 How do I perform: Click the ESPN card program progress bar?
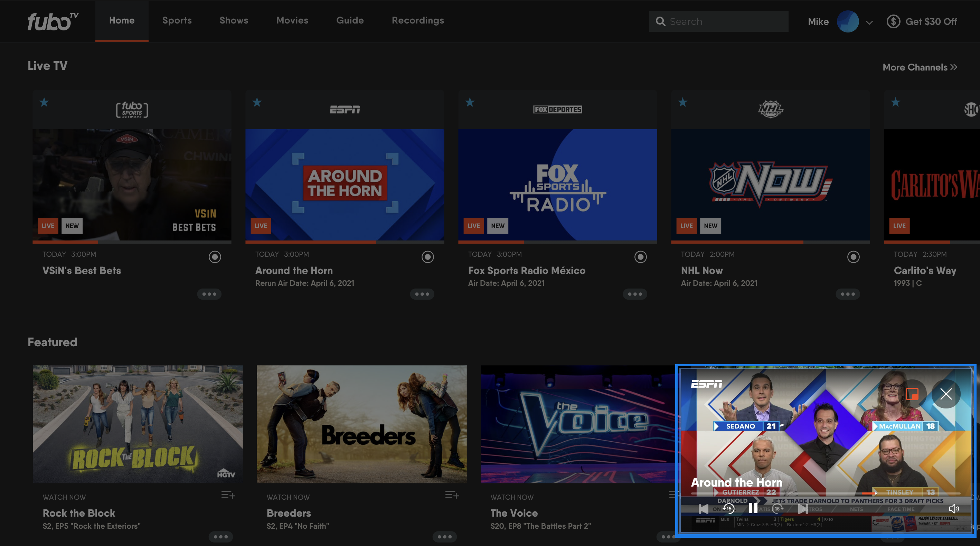coord(345,242)
